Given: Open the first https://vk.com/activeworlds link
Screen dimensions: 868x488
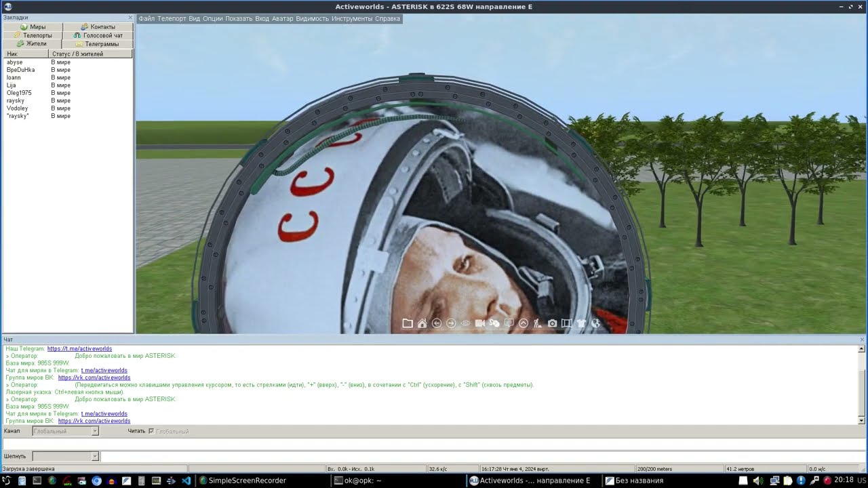Looking at the screenshot, I should (94, 378).
